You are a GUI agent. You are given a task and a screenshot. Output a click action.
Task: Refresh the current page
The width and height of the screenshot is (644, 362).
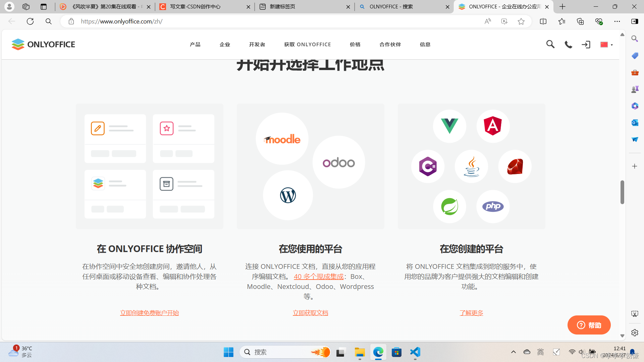(30, 21)
